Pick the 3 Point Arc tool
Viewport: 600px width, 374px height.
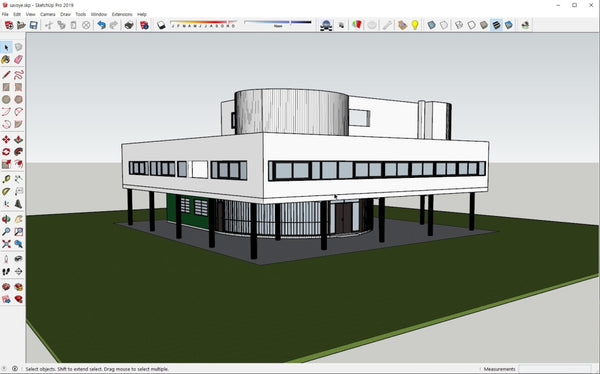[6, 124]
